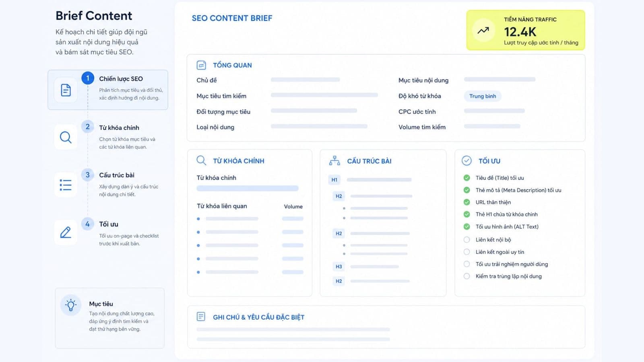Viewport: 644px width, 362px height.
Task: Click the Mục tiêu info card
Action: click(109, 318)
